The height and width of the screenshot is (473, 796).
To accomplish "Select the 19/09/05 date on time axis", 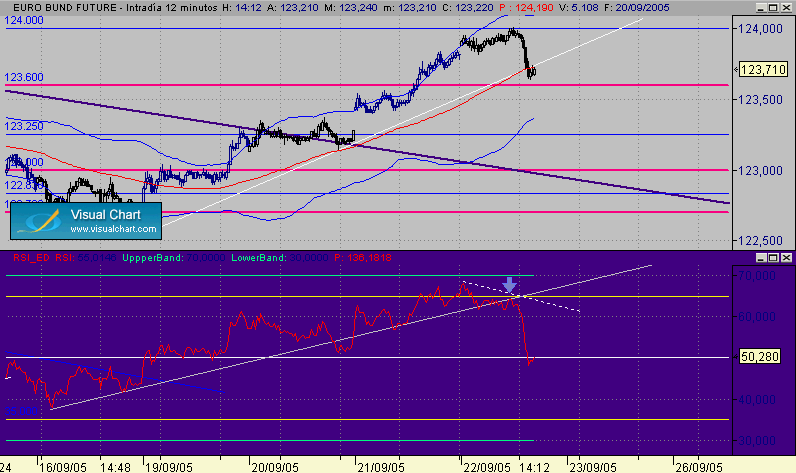I will (x=169, y=467).
